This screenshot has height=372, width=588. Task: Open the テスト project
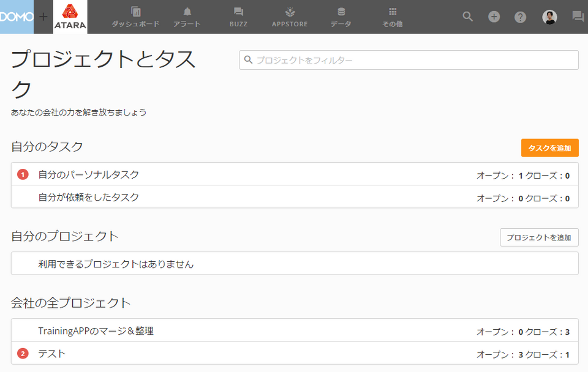pyautogui.click(x=295, y=353)
